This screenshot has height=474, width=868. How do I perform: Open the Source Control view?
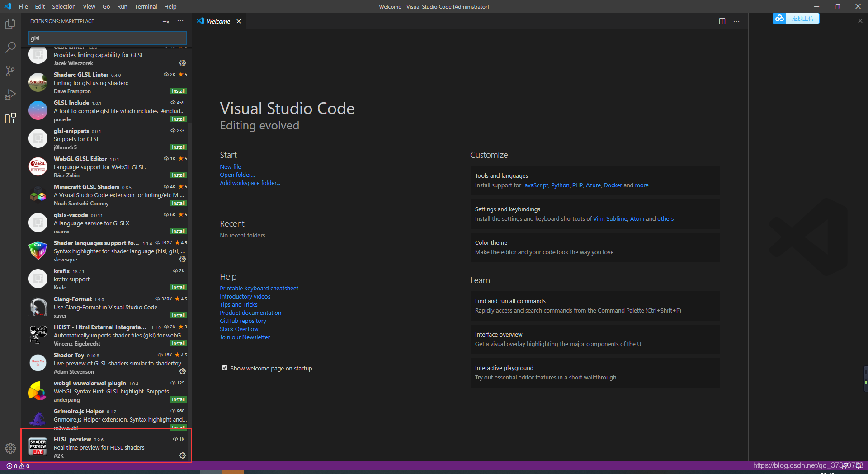10,71
